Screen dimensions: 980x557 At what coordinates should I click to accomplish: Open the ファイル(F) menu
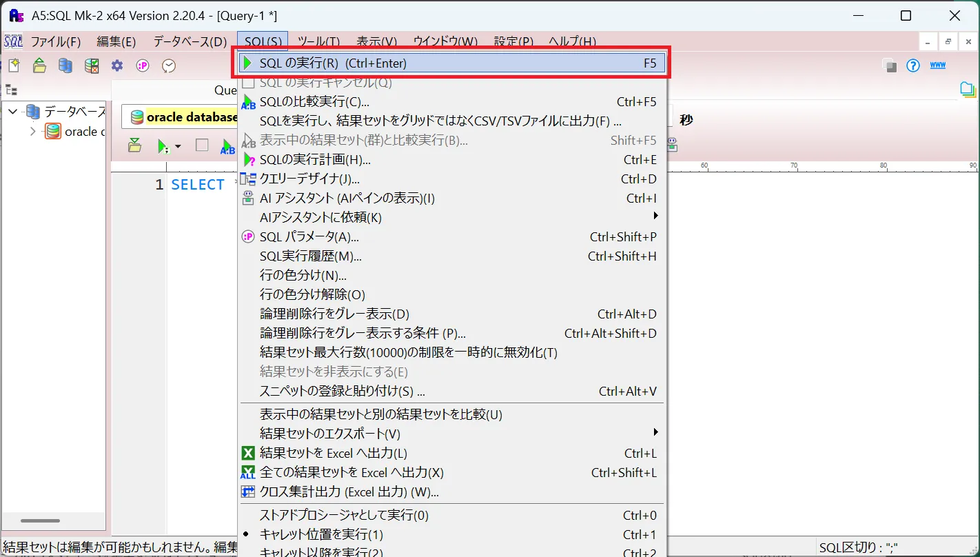point(56,41)
